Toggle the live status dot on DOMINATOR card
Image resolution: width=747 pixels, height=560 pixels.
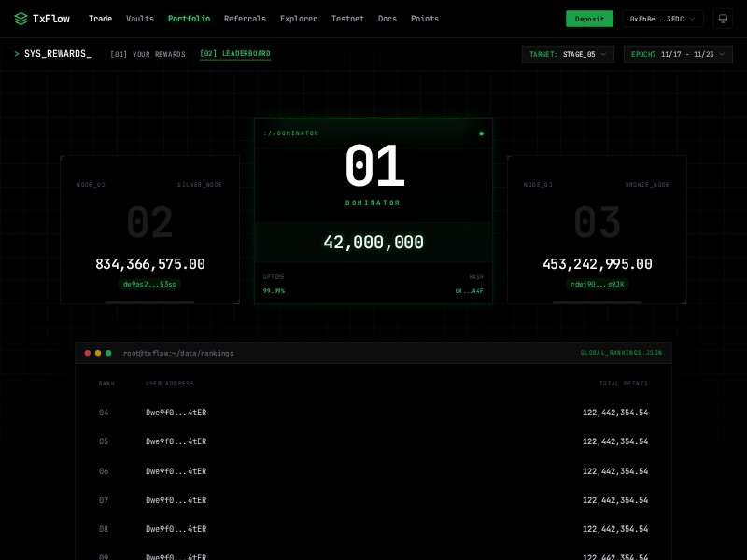482,133
